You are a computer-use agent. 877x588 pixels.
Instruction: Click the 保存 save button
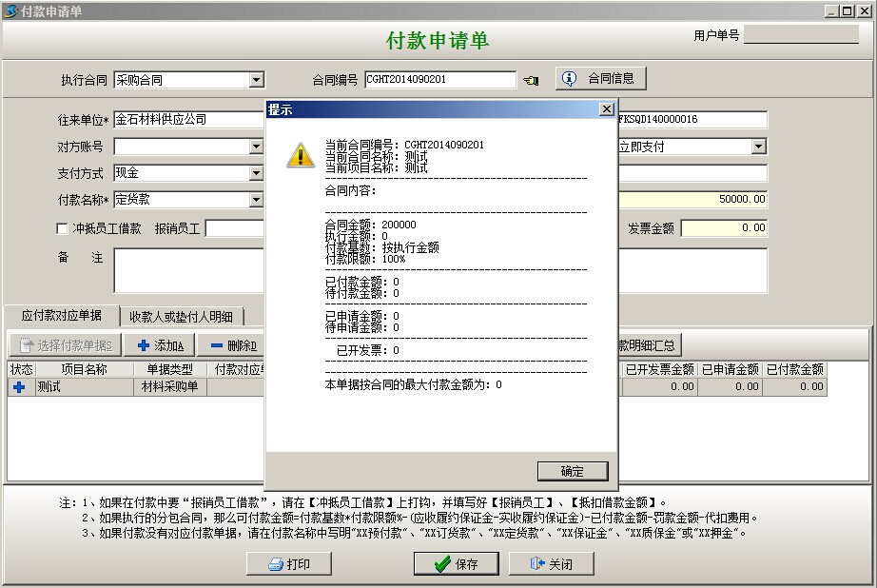[x=456, y=564]
